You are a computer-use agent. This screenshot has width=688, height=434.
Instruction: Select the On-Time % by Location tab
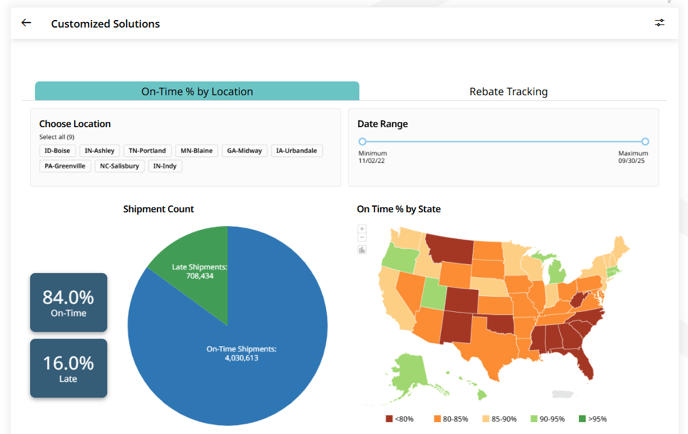coord(197,91)
